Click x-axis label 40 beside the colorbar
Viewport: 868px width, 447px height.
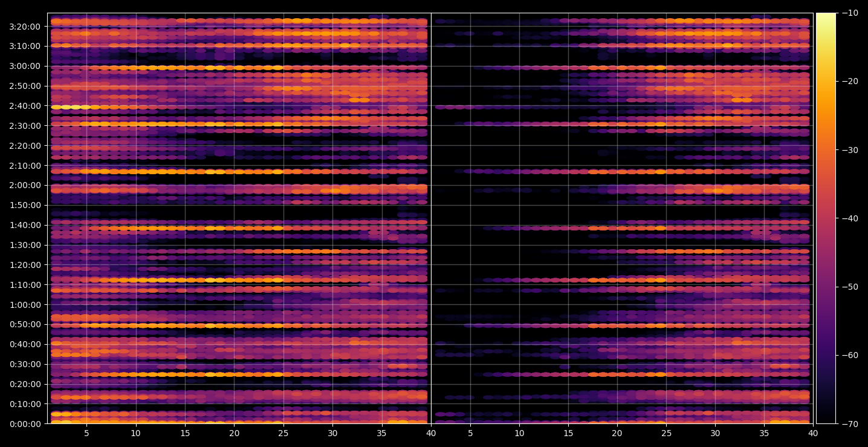coord(814,434)
